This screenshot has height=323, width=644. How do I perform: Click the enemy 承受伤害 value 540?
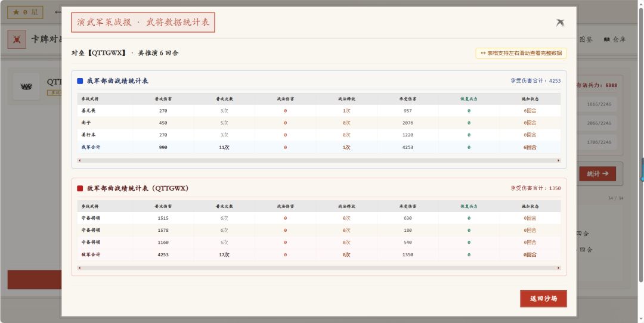(x=407, y=242)
